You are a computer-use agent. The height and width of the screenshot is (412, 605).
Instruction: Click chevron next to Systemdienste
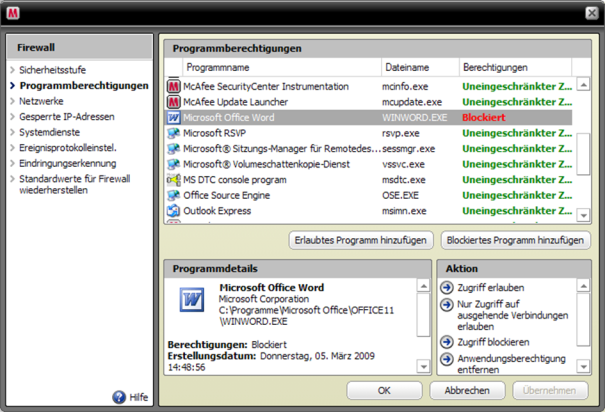click(x=12, y=132)
